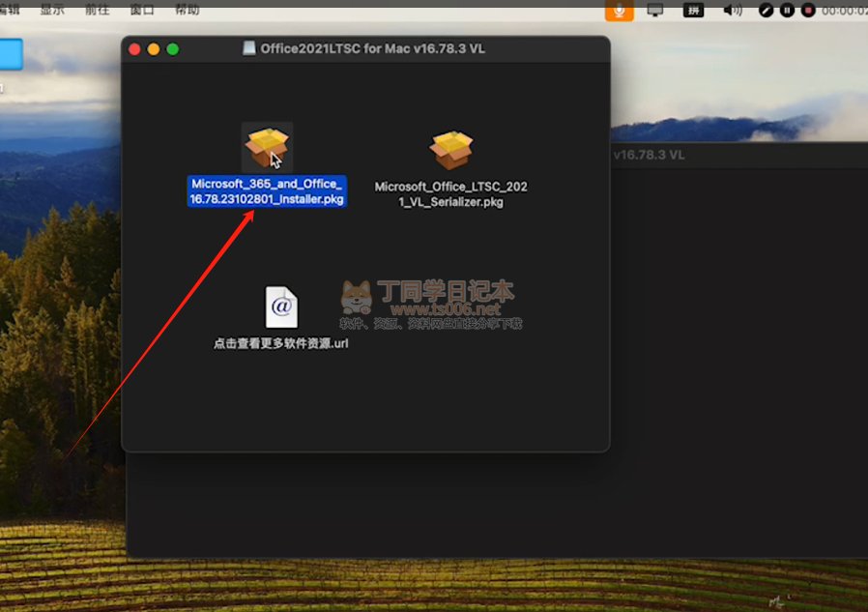
Task: Click the display icon in the menu bar
Action: (x=655, y=10)
